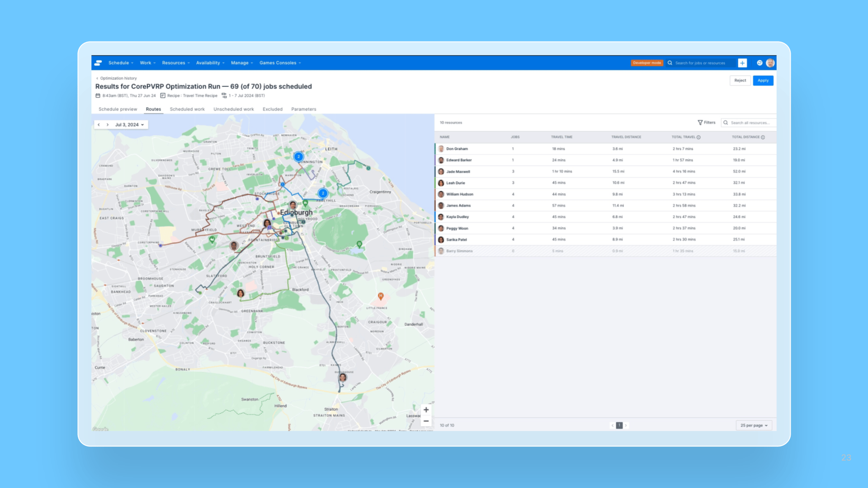Select the Routes tab
The image size is (868, 488).
click(x=153, y=109)
